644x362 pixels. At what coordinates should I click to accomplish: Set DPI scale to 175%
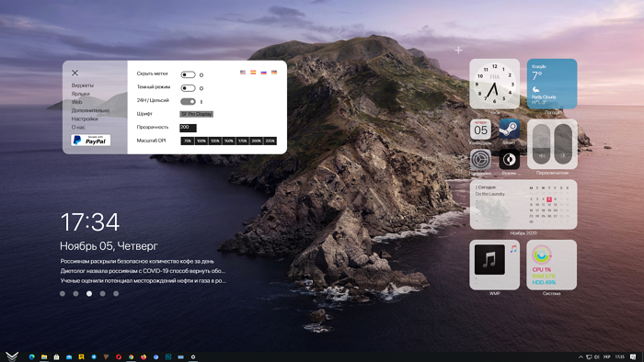(242, 141)
